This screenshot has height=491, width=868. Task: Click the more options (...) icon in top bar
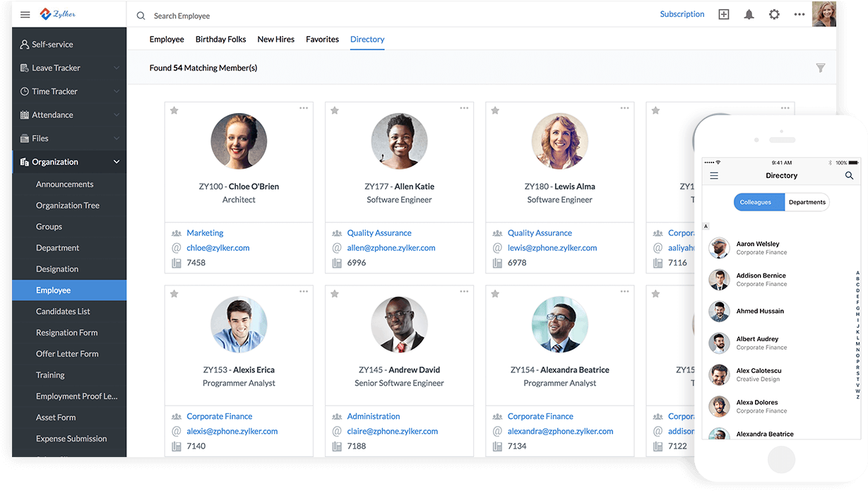click(799, 13)
